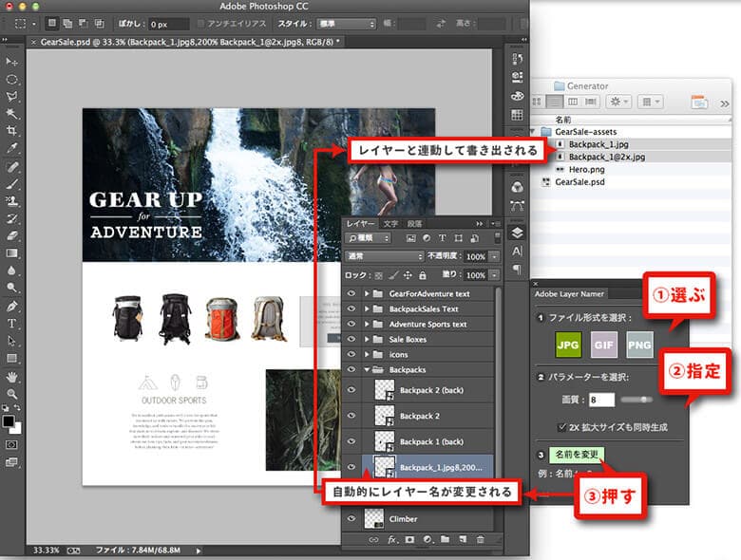Select the Pen tool
The image size is (741, 560).
point(11,306)
